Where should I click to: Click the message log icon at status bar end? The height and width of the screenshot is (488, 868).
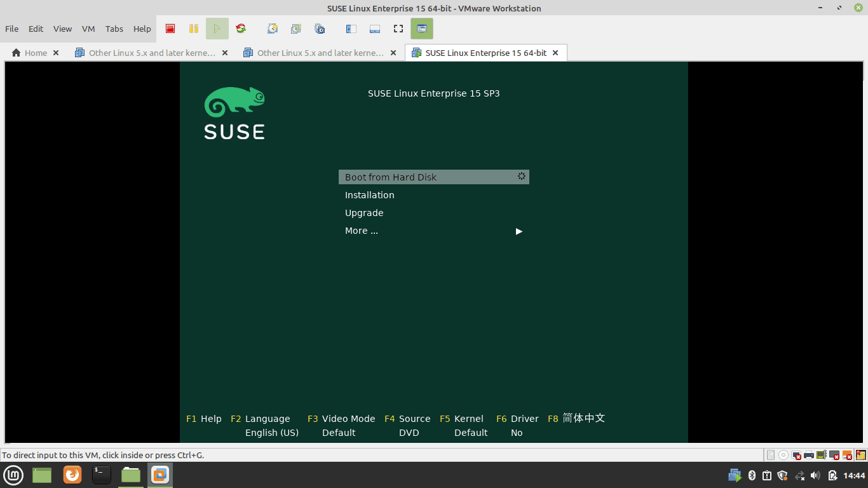tap(861, 455)
